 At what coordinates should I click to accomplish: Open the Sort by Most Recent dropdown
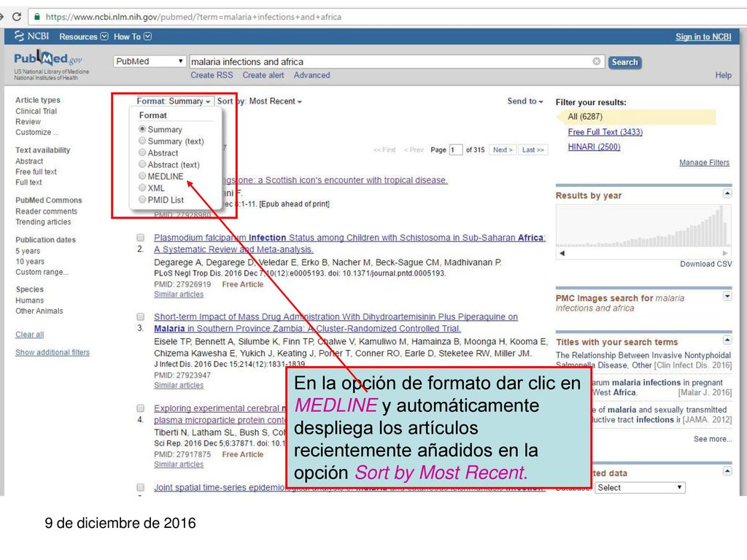pyautogui.click(x=260, y=101)
